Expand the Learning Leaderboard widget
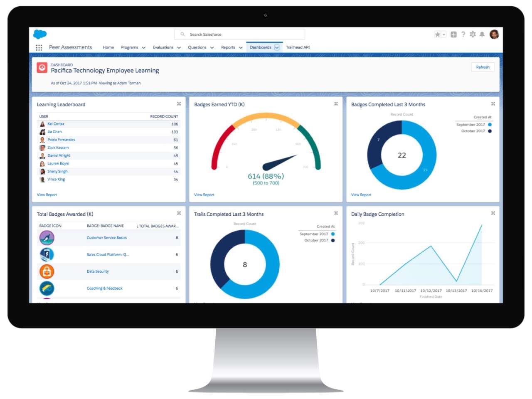532x399 pixels. pyautogui.click(x=179, y=104)
